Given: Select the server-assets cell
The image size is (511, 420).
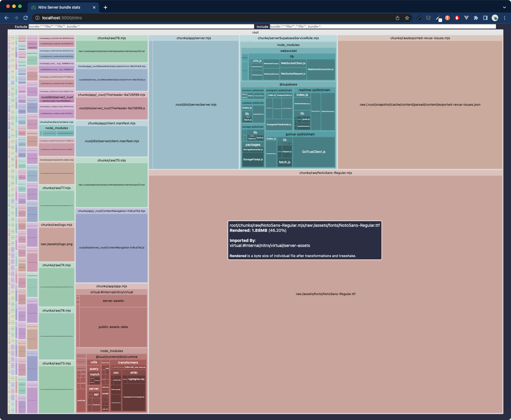Looking at the screenshot, I should (x=113, y=301).
